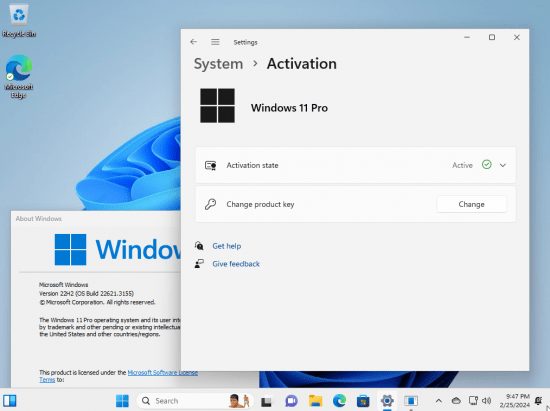
Task: Expand the Activation state chevron
Action: point(503,165)
